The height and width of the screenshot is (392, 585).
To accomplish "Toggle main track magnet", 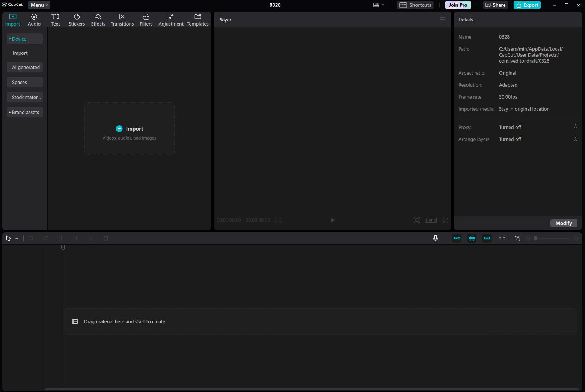I will 457,238.
